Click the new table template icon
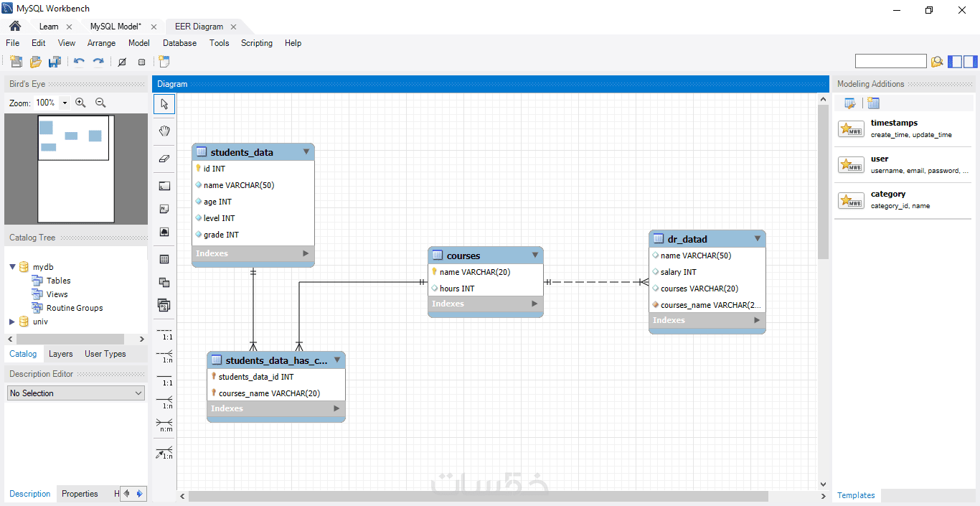The height and width of the screenshot is (506, 980). click(873, 103)
